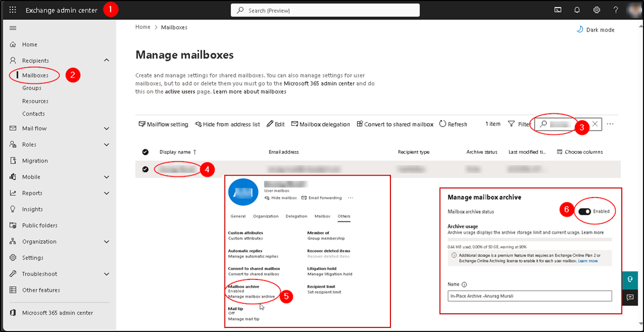The image size is (644, 332).
Task: Click Edit in the toolbar
Action: 275,124
